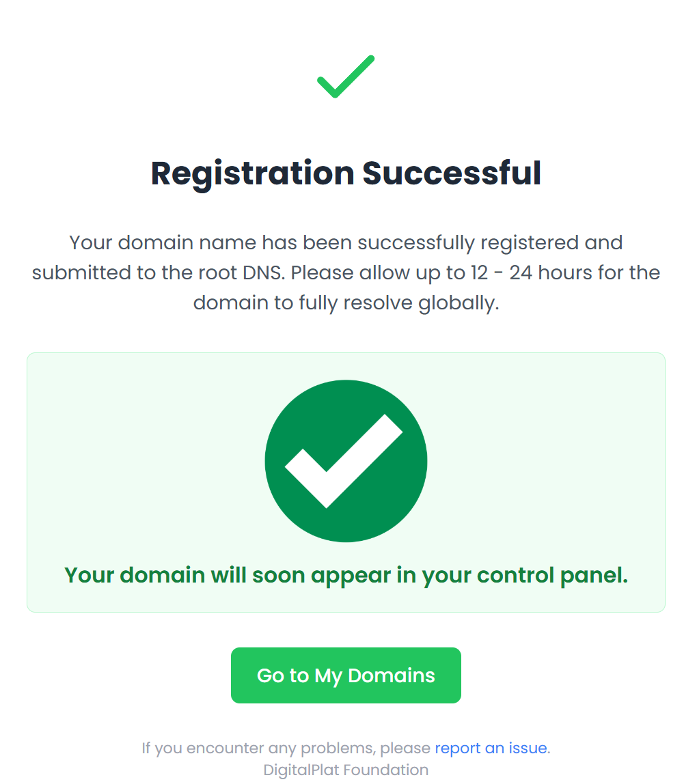Follow the report an issue link
Screen dimensions: 697x784
click(x=491, y=748)
